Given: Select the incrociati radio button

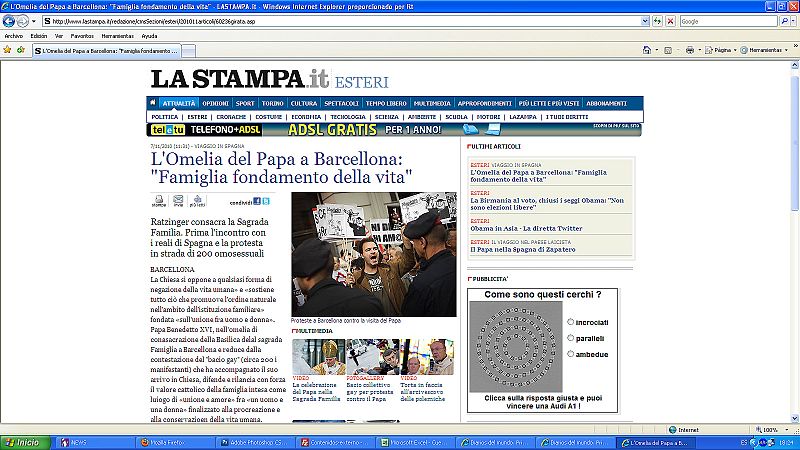Looking at the screenshot, I should pos(570,322).
